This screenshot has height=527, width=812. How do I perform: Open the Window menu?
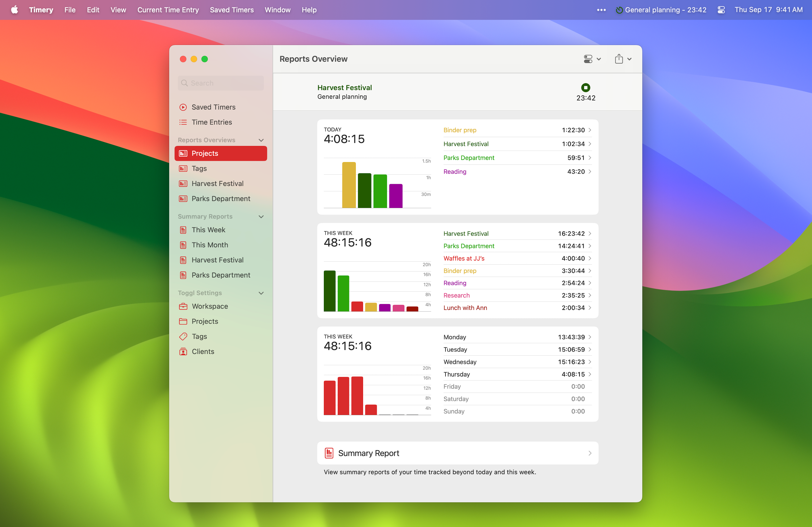(x=277, y=10)
